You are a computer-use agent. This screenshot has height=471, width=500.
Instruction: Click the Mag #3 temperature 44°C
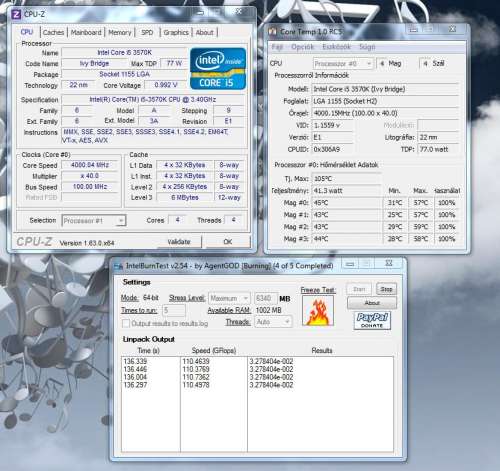(346, 239)
